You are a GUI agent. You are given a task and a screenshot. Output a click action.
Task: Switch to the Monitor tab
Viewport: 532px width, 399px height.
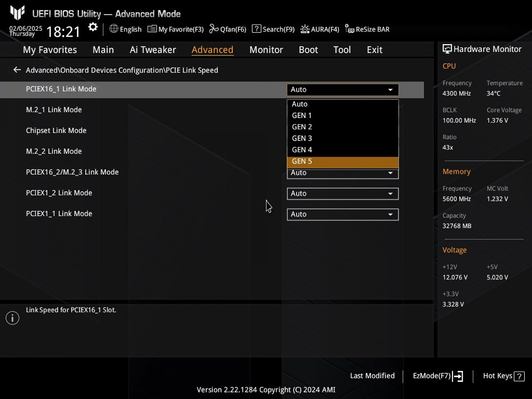(x=266, y=50)
